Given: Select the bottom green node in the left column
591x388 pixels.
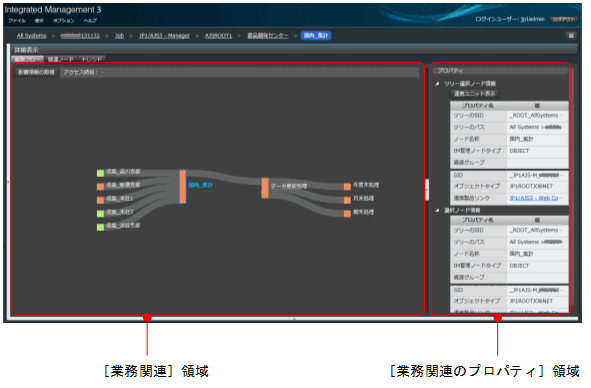Looking at the screenshot, I should coord(100,227).
